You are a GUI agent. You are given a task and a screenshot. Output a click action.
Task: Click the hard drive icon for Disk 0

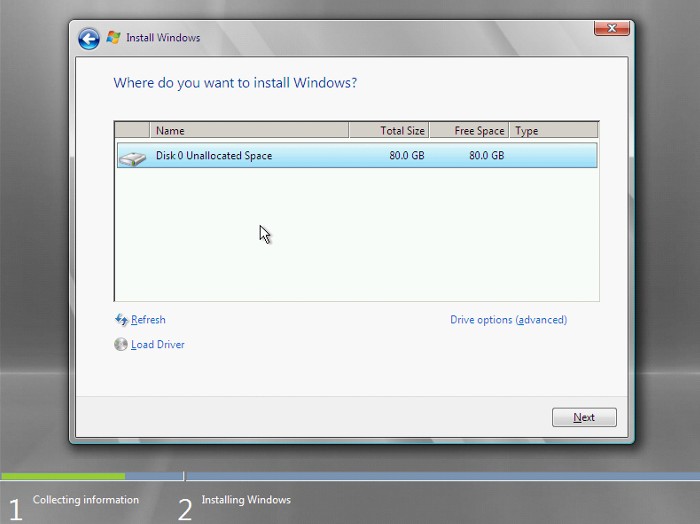[x=133, y=158]
